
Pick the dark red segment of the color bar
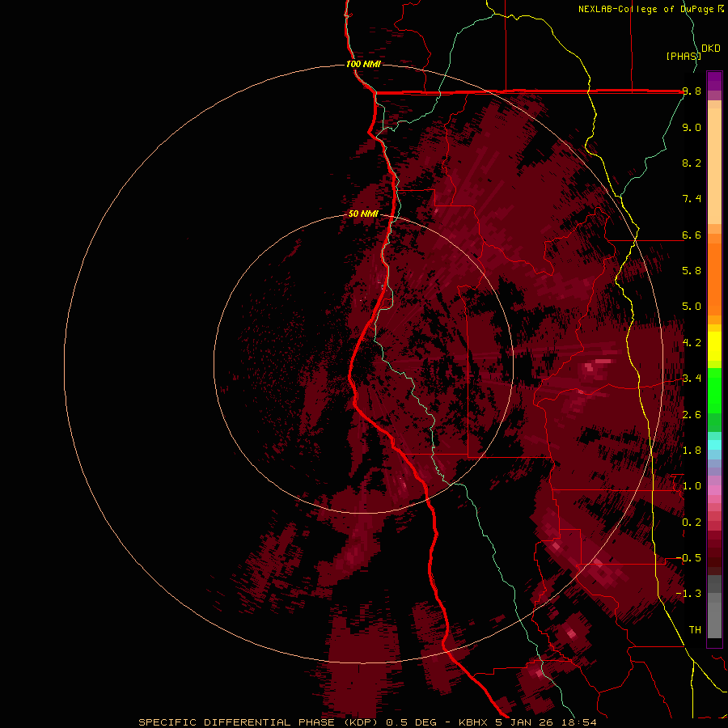714,552
